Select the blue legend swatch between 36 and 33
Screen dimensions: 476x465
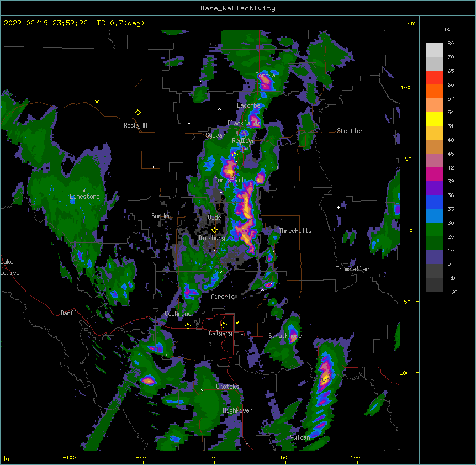(x=434, y=202)
